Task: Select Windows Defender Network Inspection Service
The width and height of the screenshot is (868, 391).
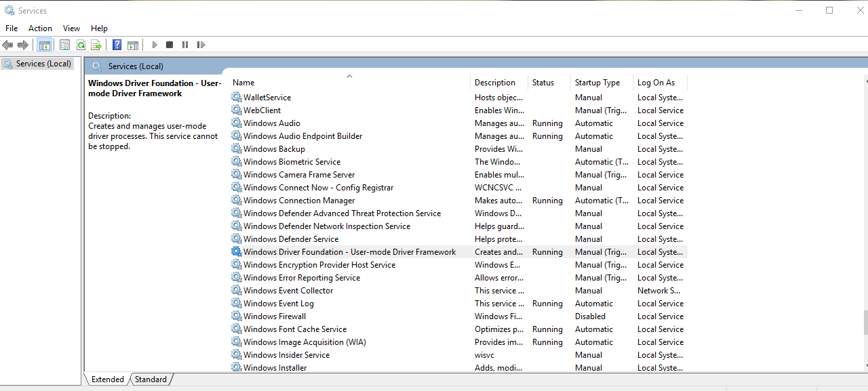Action: (x=327, y=226)
